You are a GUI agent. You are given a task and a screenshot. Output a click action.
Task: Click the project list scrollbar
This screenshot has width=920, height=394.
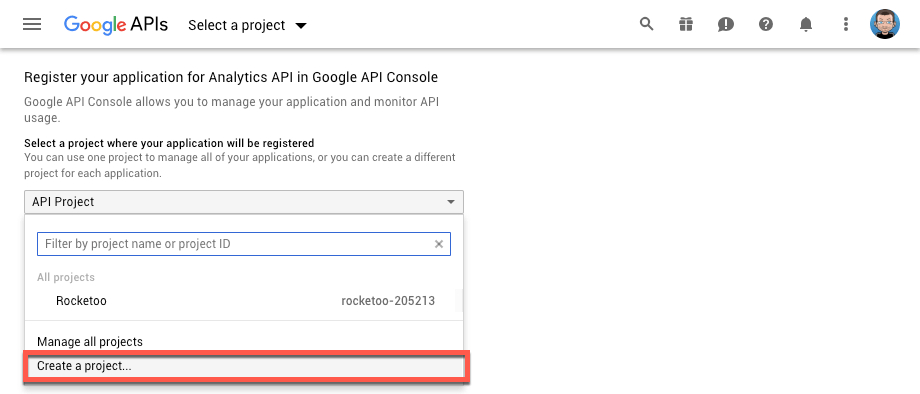tap(460, 300)
